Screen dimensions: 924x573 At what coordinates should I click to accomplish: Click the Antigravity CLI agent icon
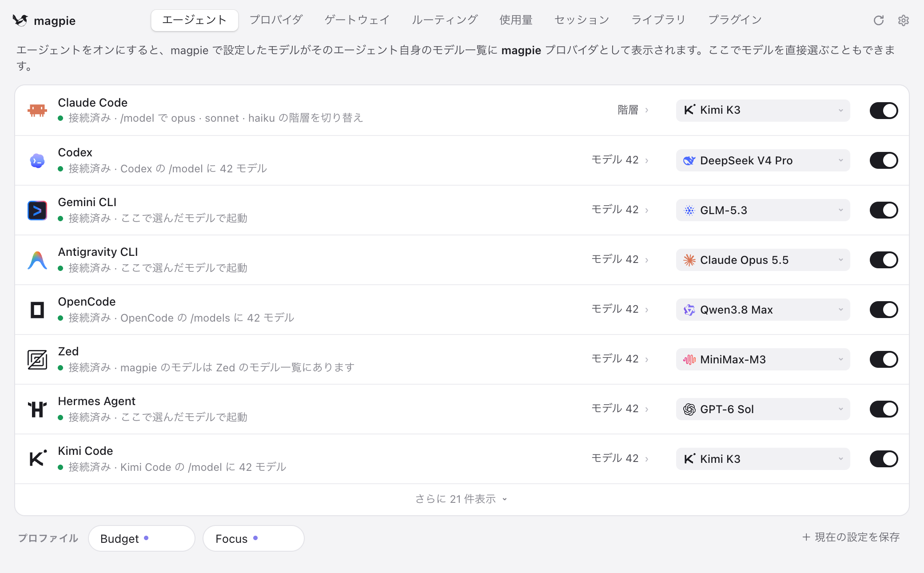click(37, 260)
